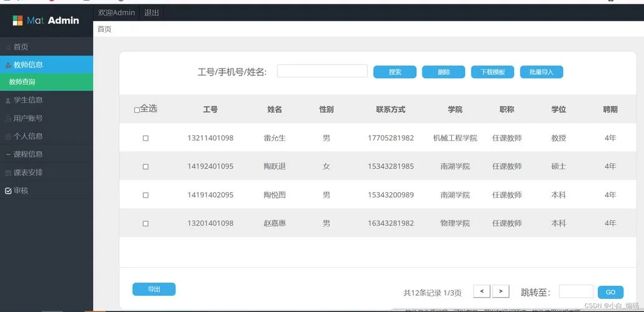This screenshot has height=312, width=644.
Task: Click 欢迎Admin in the top bar
Action: [x=117, y=12]
